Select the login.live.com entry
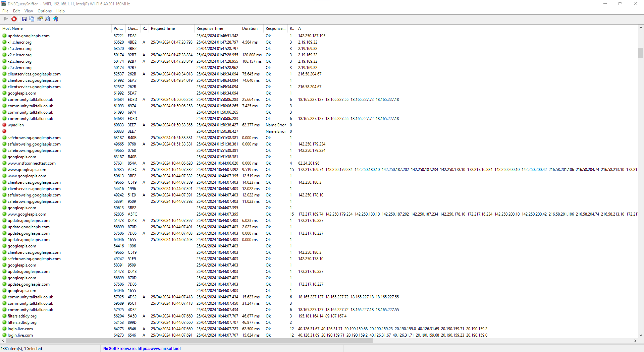Screen dimensions: 644x352 pyautogui.click(x=20, y=329)
